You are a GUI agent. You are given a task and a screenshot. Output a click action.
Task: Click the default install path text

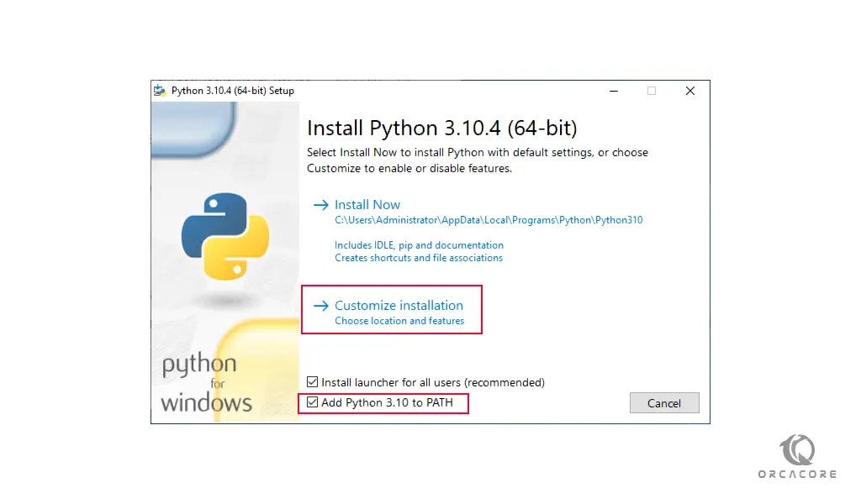489,220
